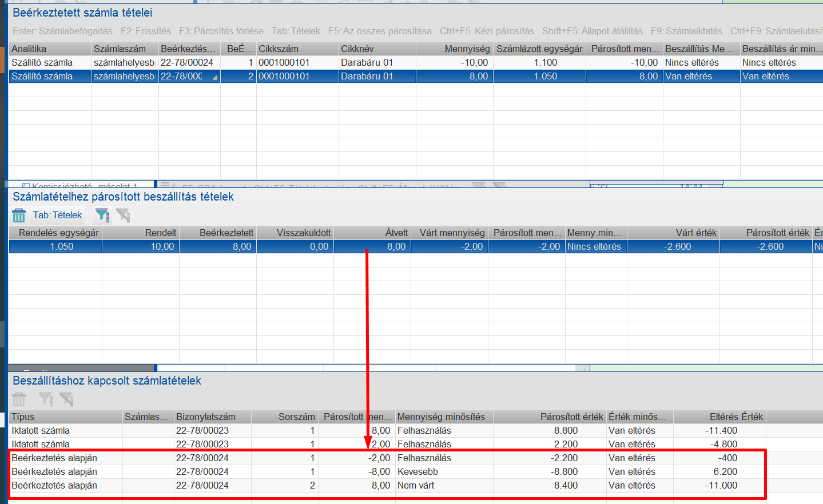Click the Ctrl+F5: Kézi párosítás command

point(487,31)
